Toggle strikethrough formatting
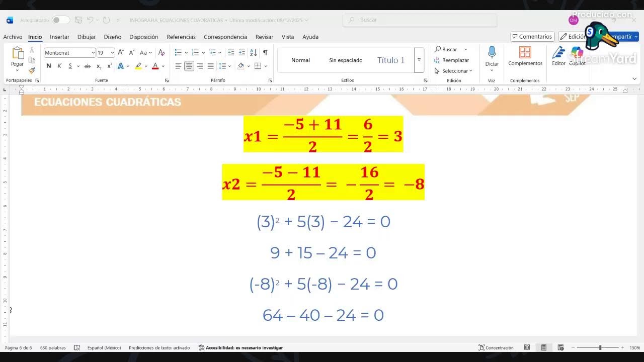The image size is (644, 362). click(87, 66)
